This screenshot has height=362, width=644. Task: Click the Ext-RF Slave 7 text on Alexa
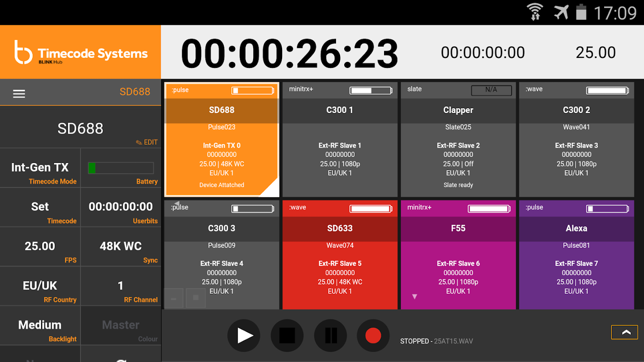click(x=577, y=263)
